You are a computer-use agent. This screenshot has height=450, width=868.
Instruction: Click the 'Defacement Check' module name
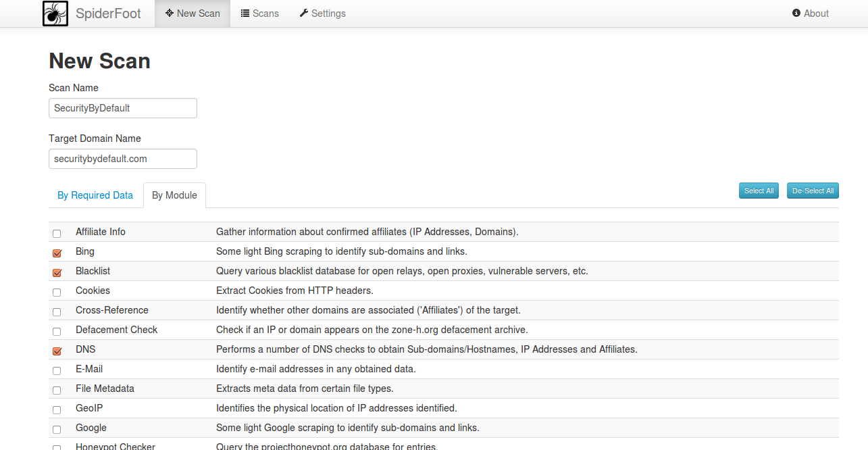click(116, 330)
